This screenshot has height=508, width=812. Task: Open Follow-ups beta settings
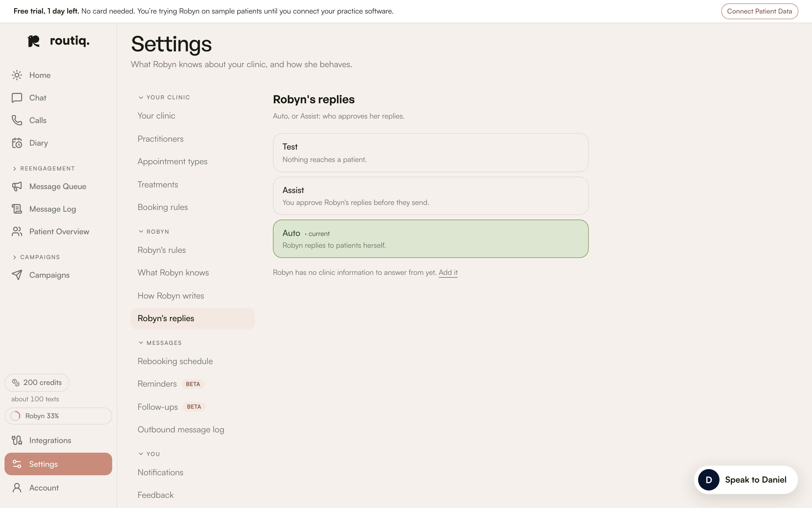(x=193, y=407)
